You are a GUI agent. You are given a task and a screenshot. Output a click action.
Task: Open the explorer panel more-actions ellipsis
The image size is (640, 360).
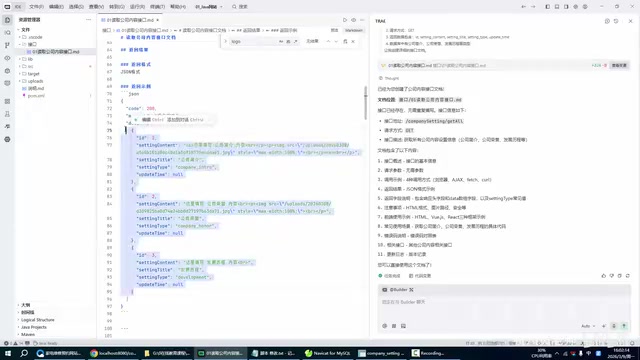tap(89, 20)
